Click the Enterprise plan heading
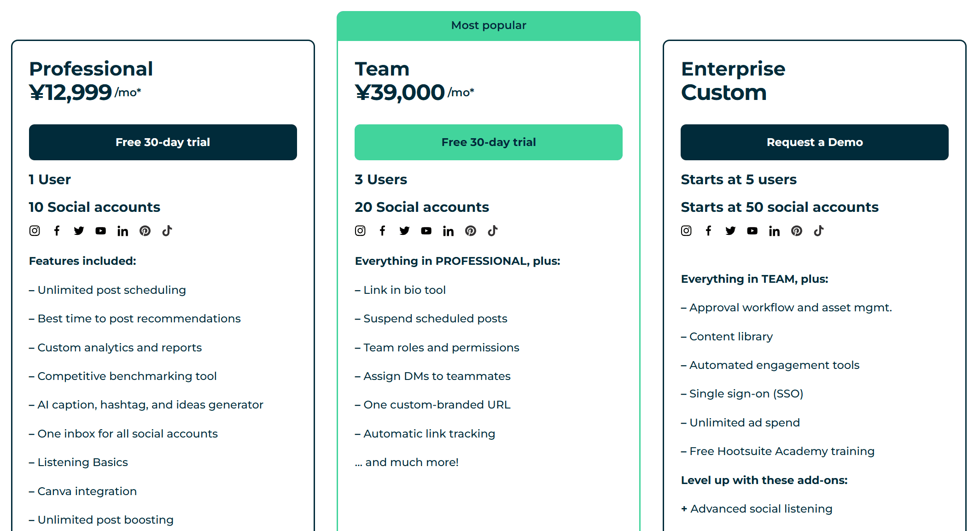 (x=733, y=69)
